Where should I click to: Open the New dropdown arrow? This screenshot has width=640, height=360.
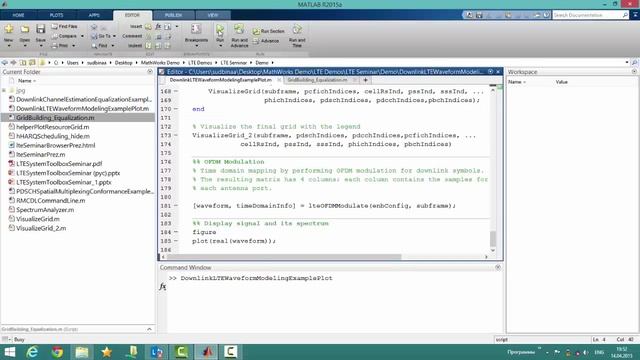[x=9, y=46]
